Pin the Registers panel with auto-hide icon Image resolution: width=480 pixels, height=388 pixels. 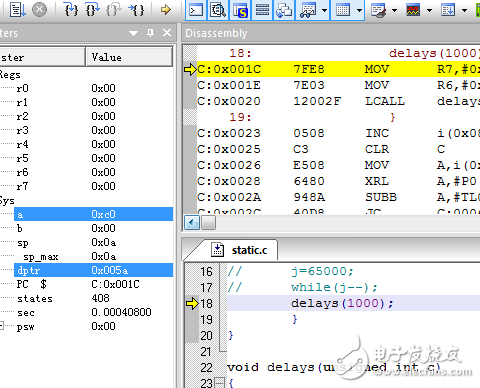(151, 33)
